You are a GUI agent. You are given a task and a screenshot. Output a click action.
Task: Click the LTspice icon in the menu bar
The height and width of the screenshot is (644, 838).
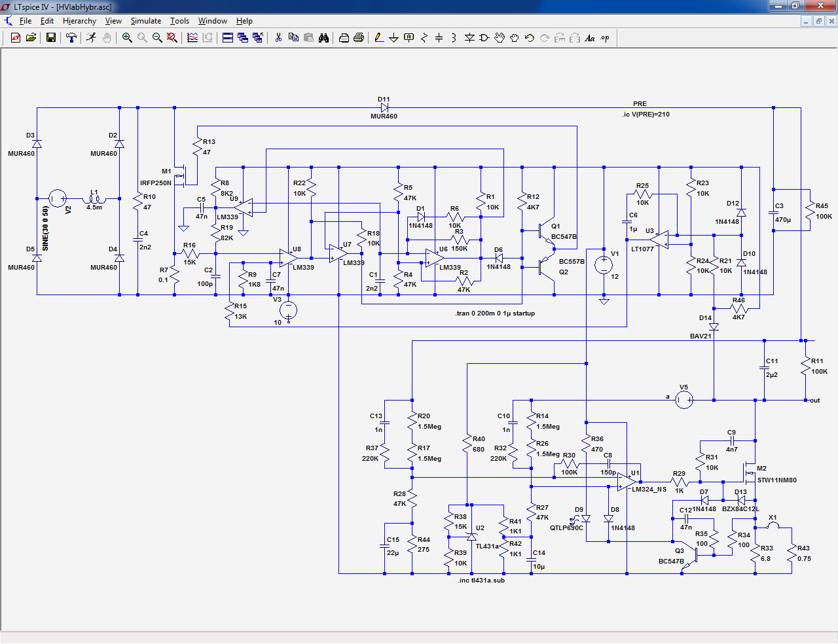8,21
